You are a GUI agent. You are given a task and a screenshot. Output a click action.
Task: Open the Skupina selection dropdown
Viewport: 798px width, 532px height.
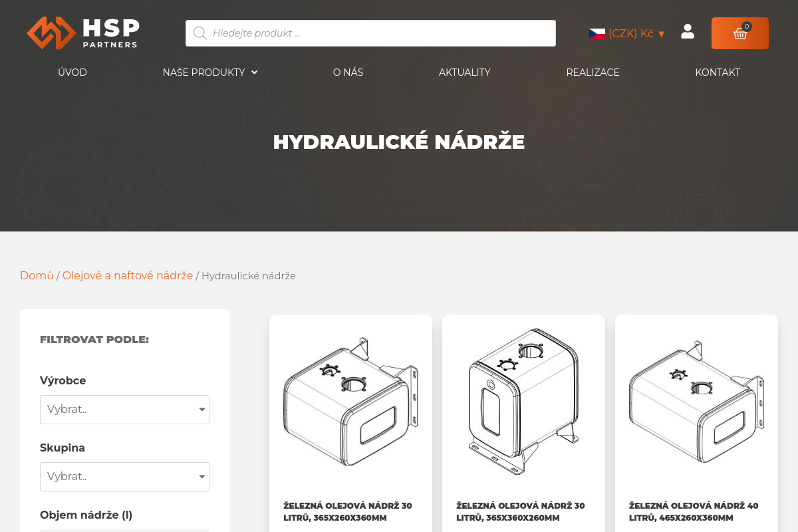(124, 476)
